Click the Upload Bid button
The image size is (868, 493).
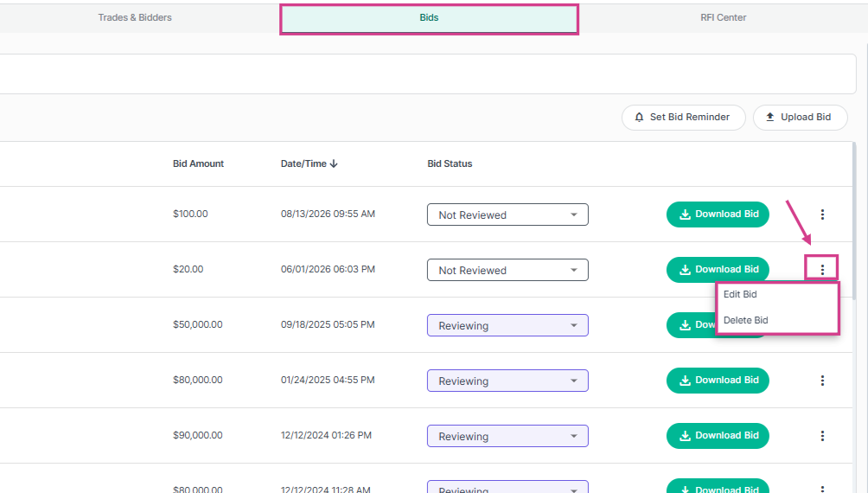800,118
